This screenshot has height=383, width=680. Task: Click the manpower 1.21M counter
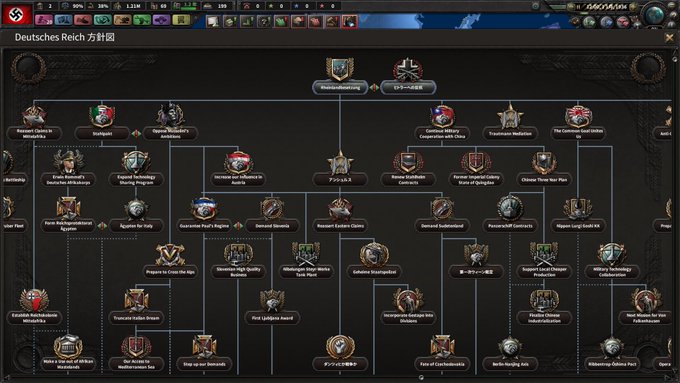[128, 6]
